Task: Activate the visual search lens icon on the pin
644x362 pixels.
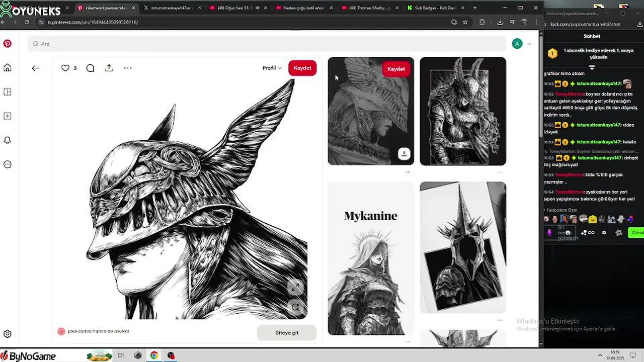Action: click(295, 307)
